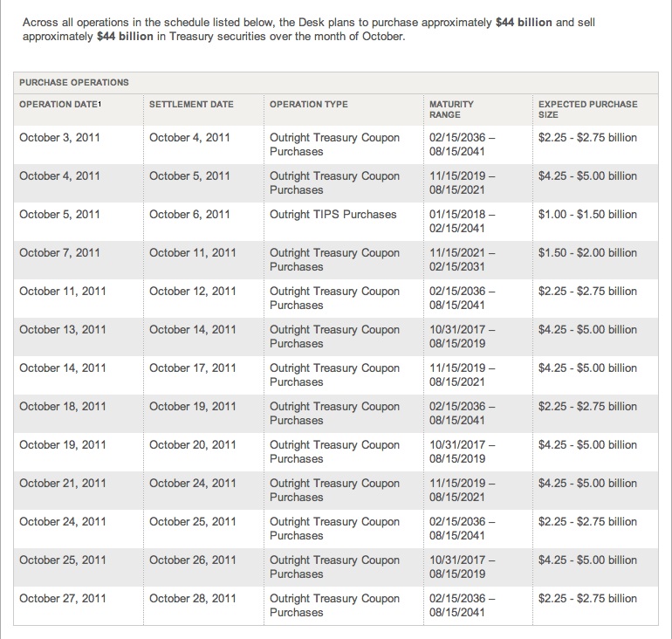Click the October 28, 2011 settlement date
This screenshot has height=639, width=672.
tap(192, 598)
